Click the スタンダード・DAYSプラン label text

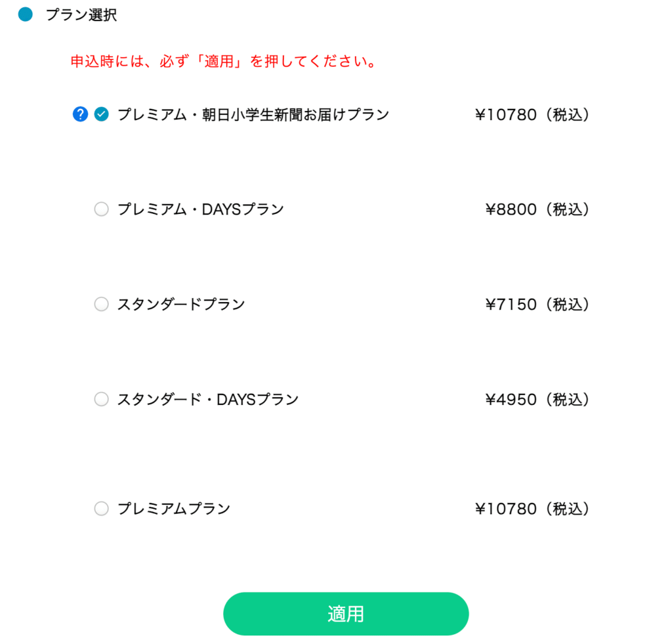click(207, 399)
